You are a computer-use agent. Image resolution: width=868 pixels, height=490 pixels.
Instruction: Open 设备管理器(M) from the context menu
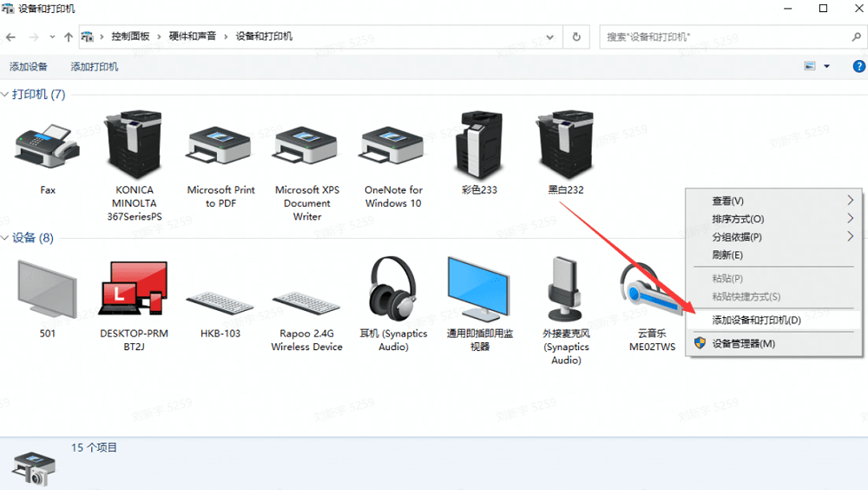tap(743, 343)
